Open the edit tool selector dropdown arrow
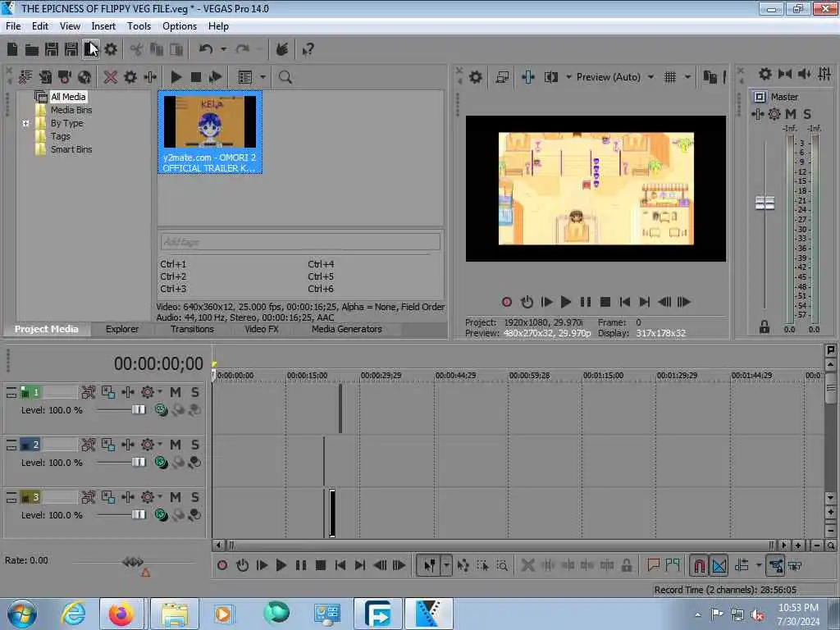 (x=446, y=565)
